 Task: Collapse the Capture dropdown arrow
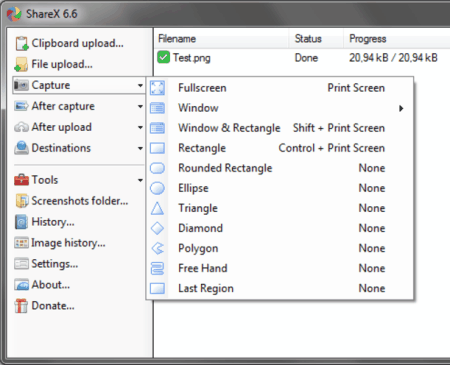click(x=140, y=86)
